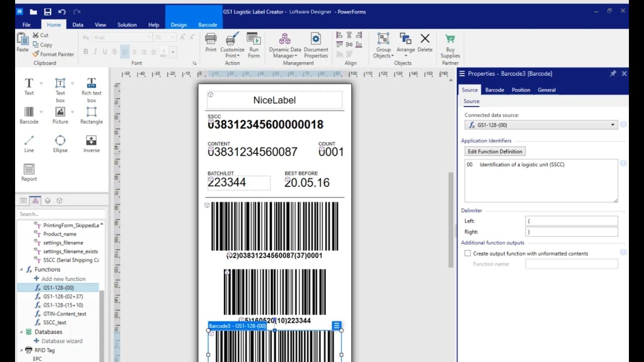The image size is (644, 362).
Task: Open Document Properties
Action: [x=315, y=46]
